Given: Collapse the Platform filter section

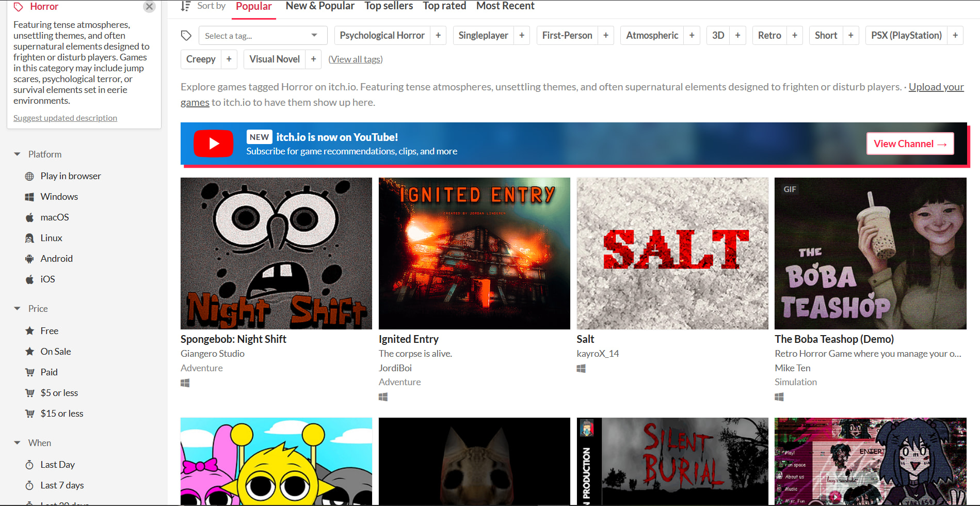Looking at the screenshot, I should 18,154.
